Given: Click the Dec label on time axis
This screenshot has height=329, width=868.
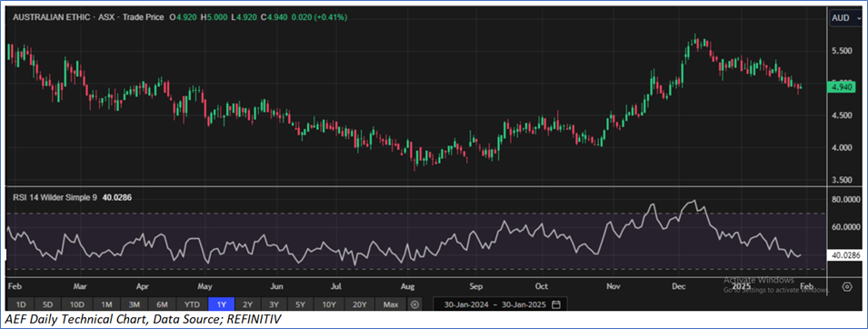Looking at the screenshot, I should [x=679, y=286].
